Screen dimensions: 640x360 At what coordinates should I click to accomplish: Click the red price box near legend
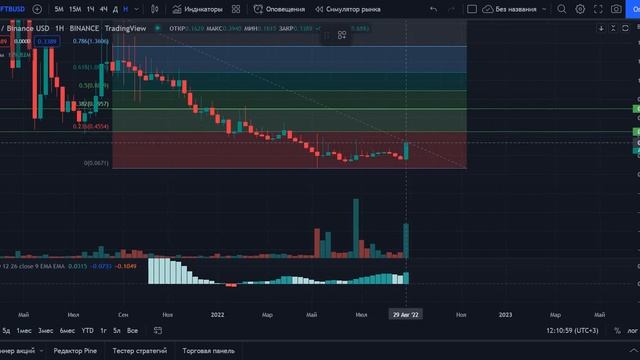[x=4, y=41]
